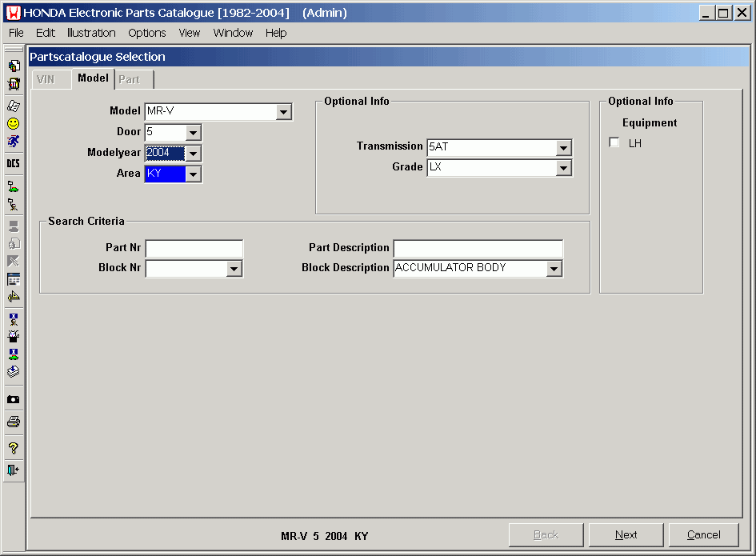Expand the Door dropdown list
This screenshot has width=756, height=556.
point(193,133)
